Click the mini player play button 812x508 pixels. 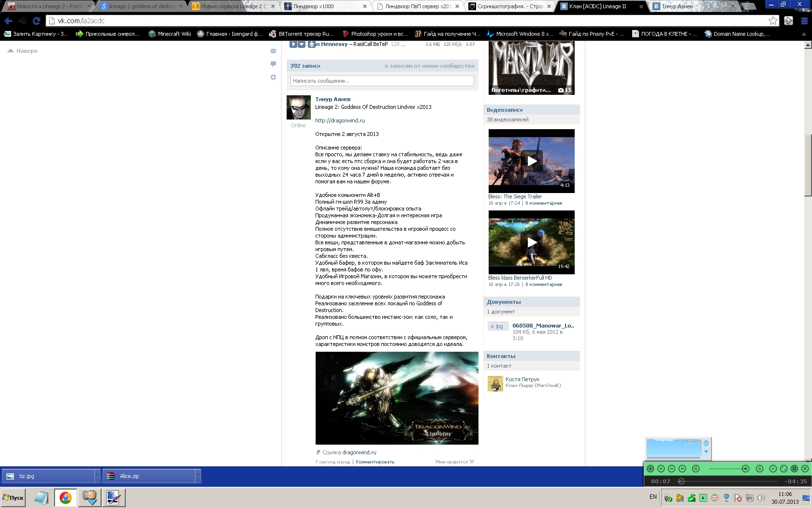[650, 468]
